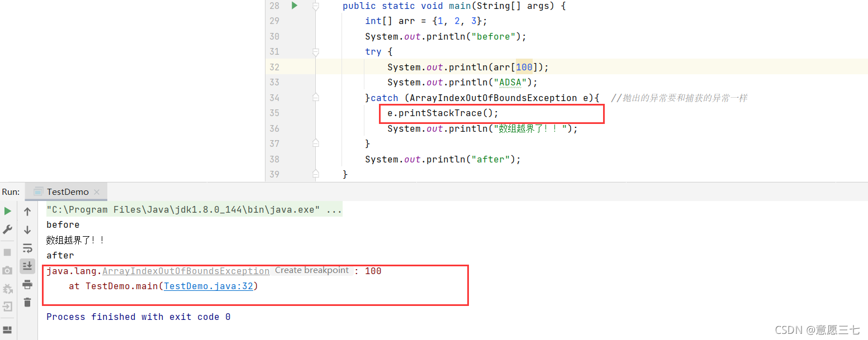The image size is (868, 340).
Task: Click line number 35 in the gutter
Action: tap(274, 113)
